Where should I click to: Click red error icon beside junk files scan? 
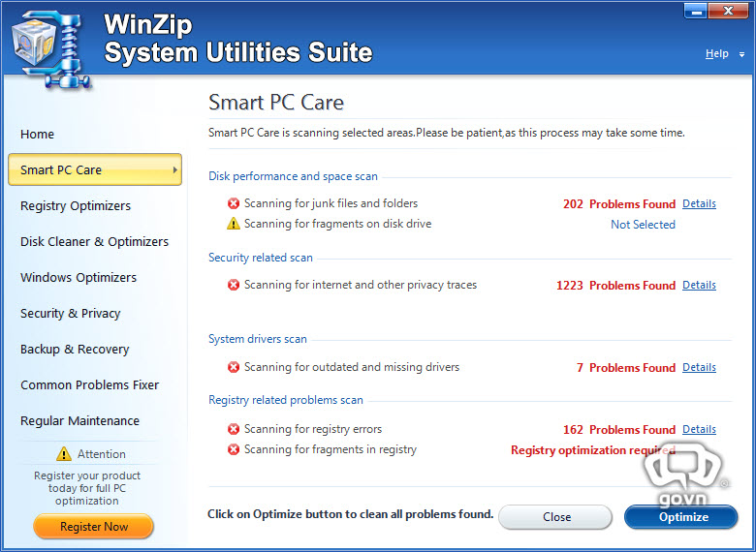click(234, 203)
